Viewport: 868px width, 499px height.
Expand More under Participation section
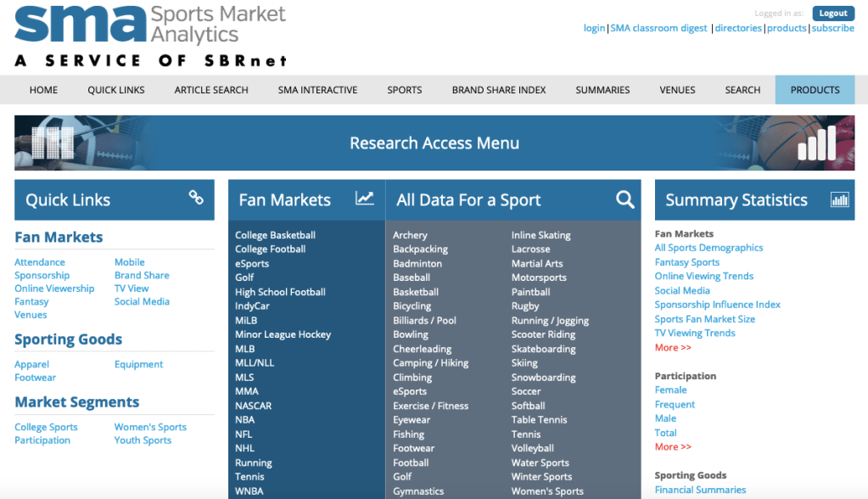pos(673,446)
